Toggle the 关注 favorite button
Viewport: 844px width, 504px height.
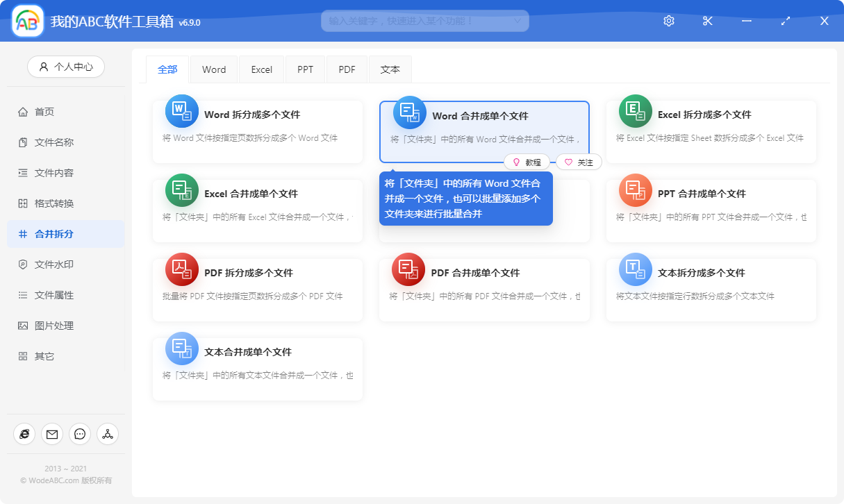(579, 162)
